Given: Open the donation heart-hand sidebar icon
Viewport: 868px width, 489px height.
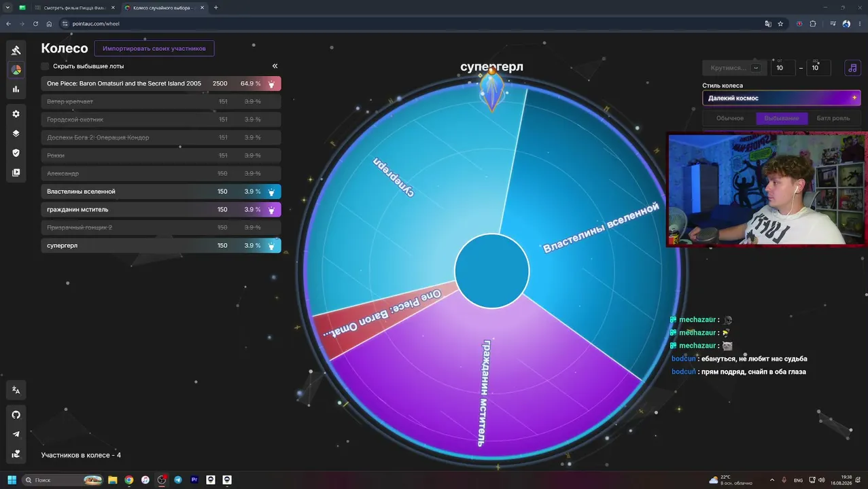Looking at the screenshot, I should tap(16, 454).
